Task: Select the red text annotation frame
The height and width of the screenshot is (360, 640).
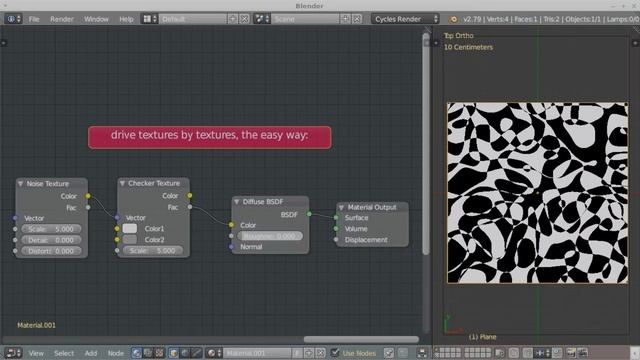Action: (x=209, y=137)
